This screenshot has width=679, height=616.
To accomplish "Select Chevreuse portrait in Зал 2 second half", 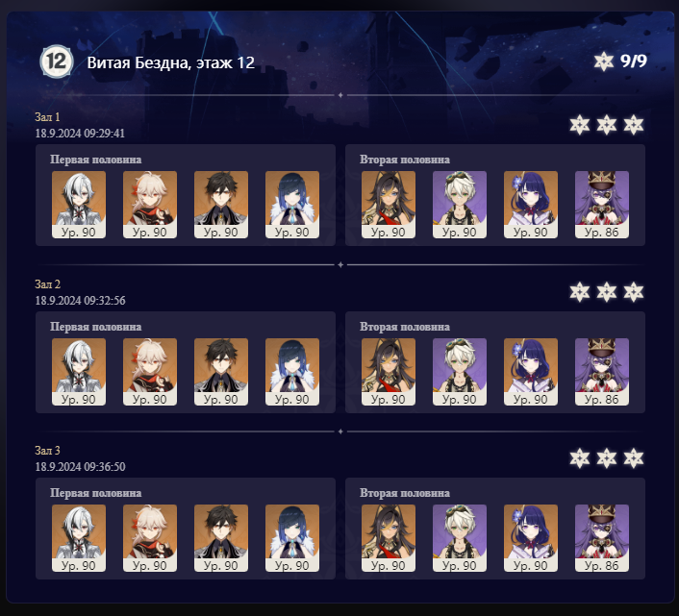I will point(602,372).
